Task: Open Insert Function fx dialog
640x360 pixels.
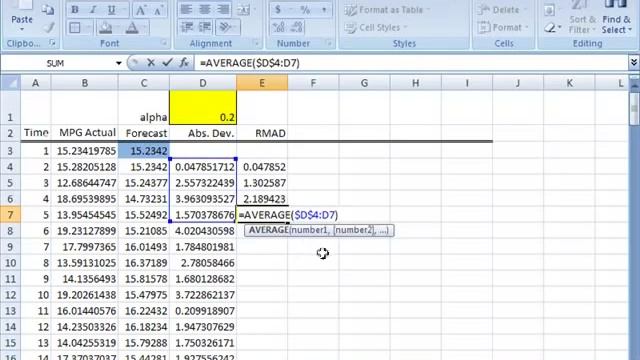Action: click(x=184, y=63)
